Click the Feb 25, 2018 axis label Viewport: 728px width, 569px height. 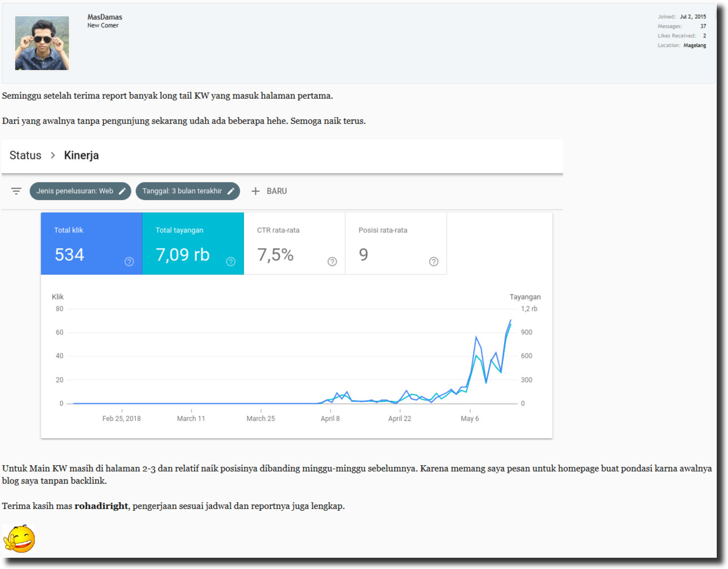tap(121, 419)
